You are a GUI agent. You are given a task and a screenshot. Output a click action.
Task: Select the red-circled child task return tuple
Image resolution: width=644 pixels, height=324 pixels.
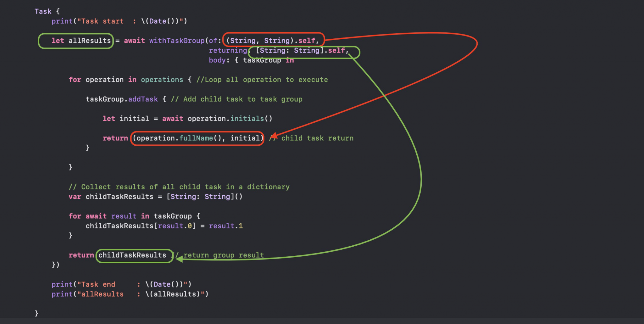(x=197, y=138)
